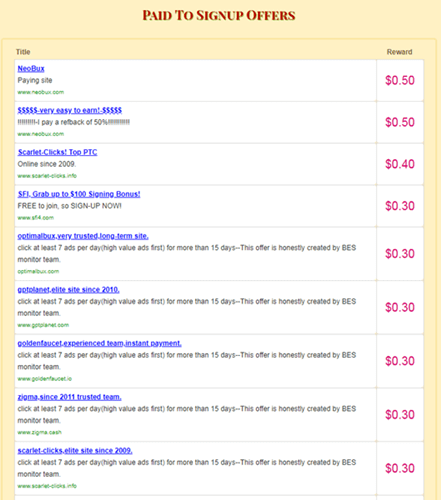Click www.scarlet-clicks.info in the last row
441x500 pixels.
point(47,486)
